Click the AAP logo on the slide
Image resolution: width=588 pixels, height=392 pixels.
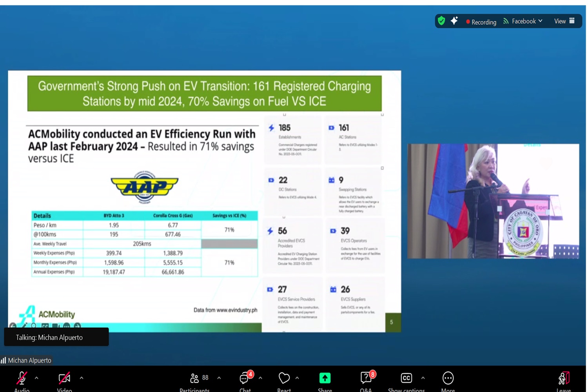[145, 187]
